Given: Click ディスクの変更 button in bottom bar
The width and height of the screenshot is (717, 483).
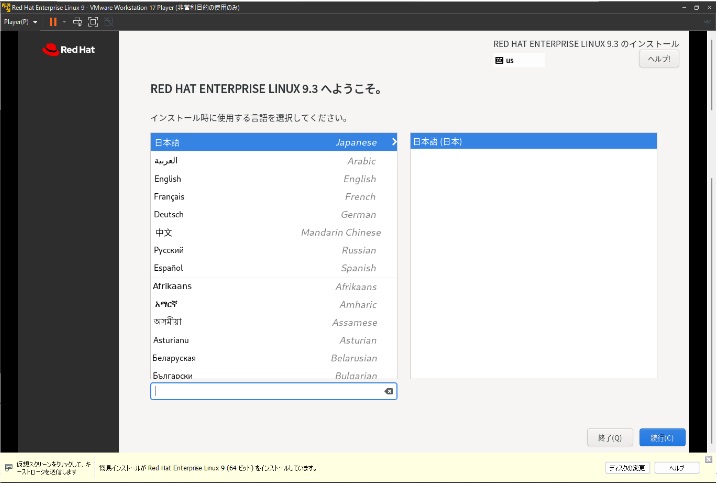Looking at the screenshot, I should pyautogui.click(x=627, y=467).
